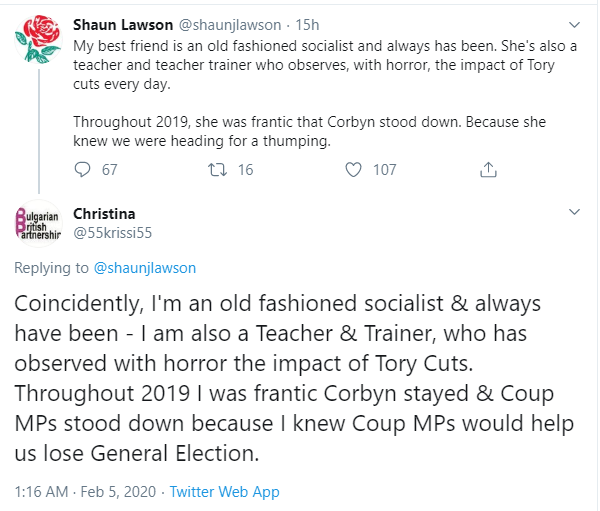Click the reply speech bubble icon
The height and width of the screenshot is (511, 600).
click(x=83, y=170)
